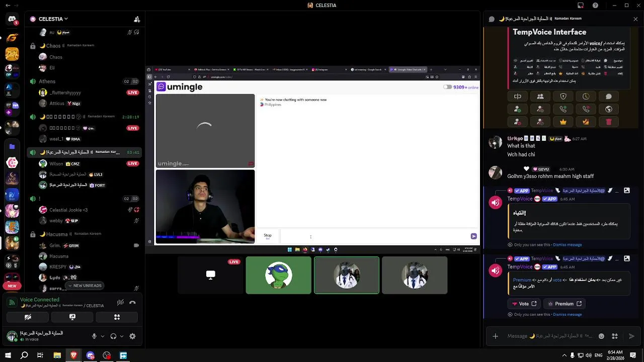The height and width of the screenshot is (362, 644).
Task: Mute the microphone in the user panel
Action: pos(94,336)
